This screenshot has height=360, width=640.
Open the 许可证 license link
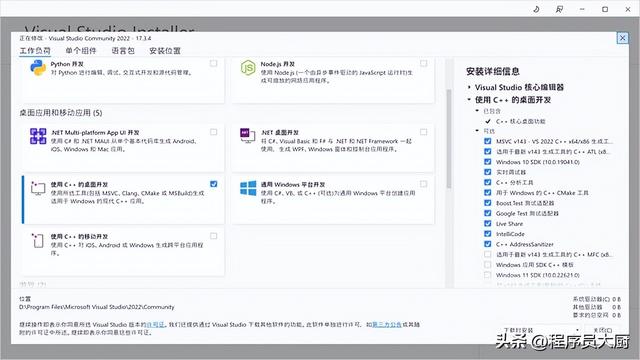pyautogui.click(x=155, y=324)
